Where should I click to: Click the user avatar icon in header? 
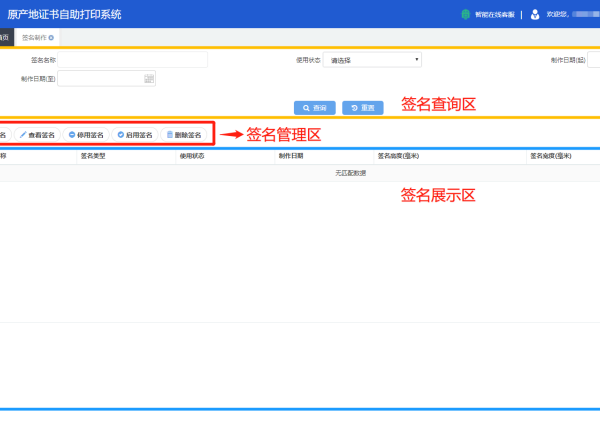pyautogui.click(x=535, y=15)
